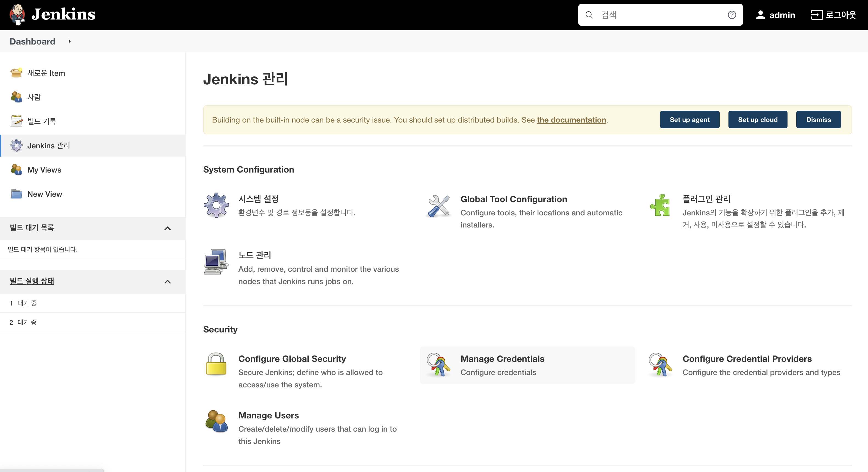
Task: Click the Manage Credentials keys icon
Action: (438, 365)
